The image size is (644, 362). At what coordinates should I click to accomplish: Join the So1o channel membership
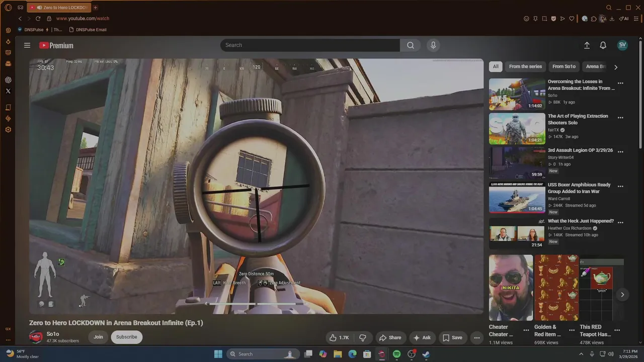coord(98,337)
